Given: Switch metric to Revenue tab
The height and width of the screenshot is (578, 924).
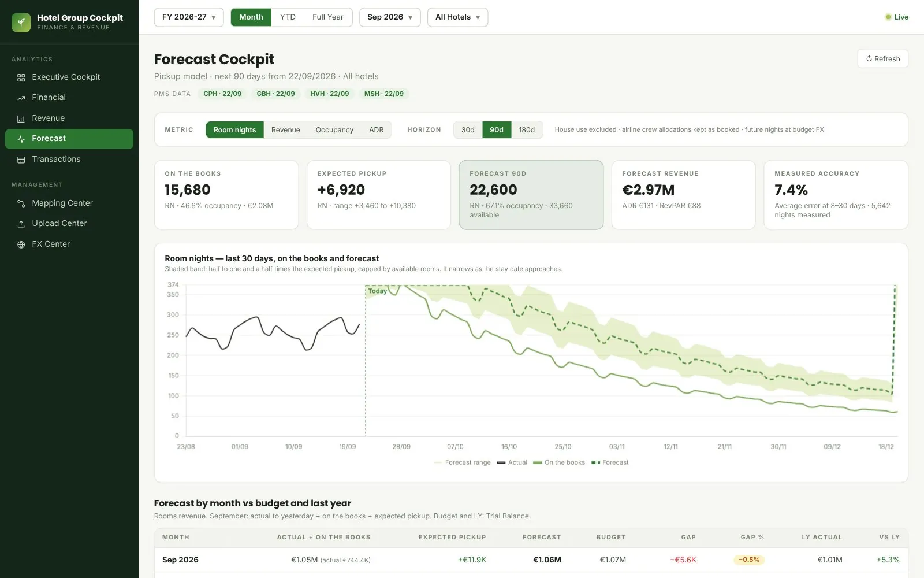Looking at the screenshot, I should [286, 130].
